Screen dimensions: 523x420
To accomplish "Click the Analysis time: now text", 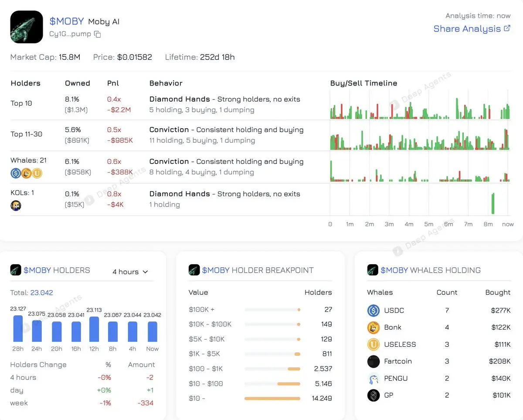I will click(478, 16).
